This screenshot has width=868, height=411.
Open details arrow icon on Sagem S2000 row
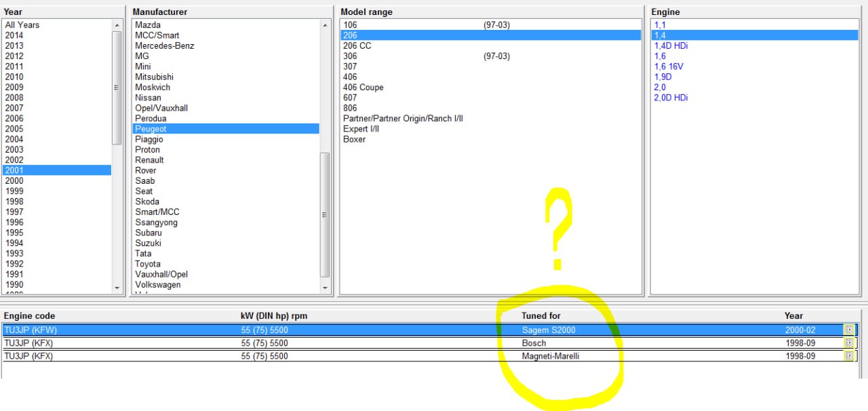coord(848,330)
